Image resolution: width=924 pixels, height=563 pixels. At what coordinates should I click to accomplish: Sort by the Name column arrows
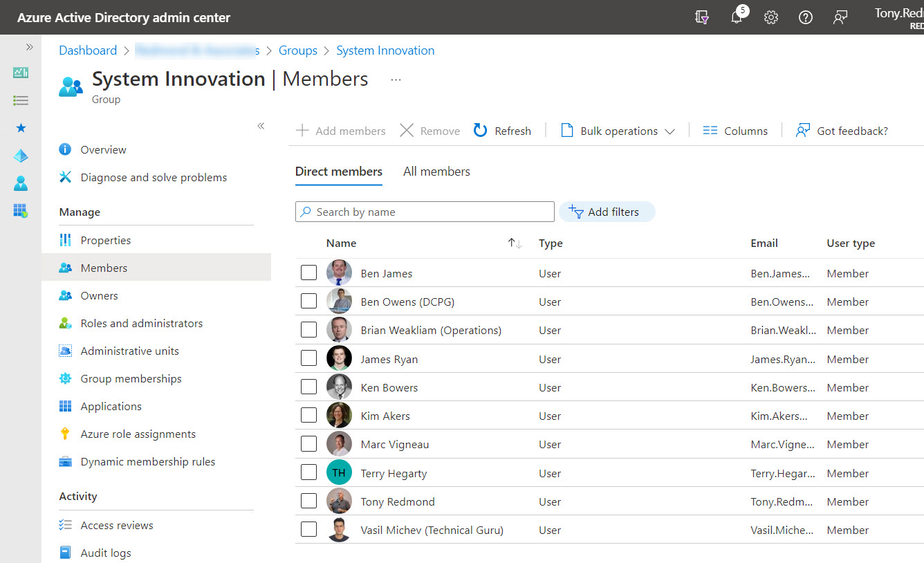coord(515,243)
